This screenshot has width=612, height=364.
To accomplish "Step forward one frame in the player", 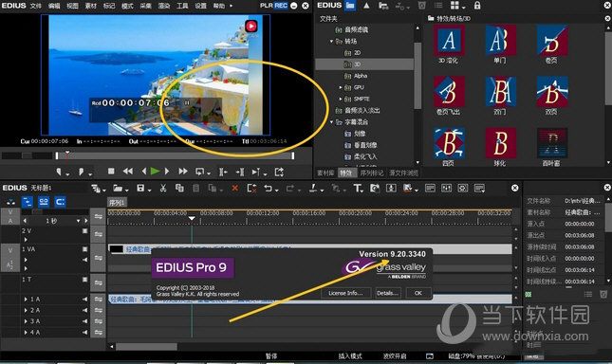I will tap(167, 171).
